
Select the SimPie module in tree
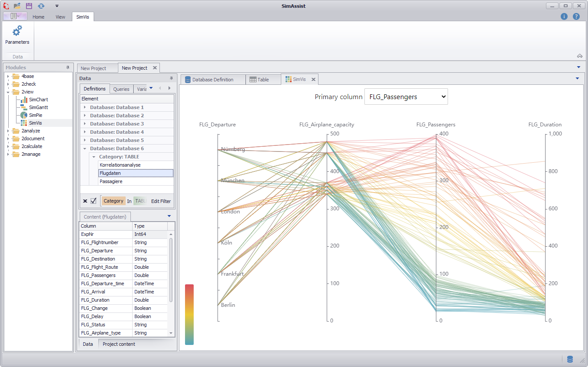[x=35, y=115]
